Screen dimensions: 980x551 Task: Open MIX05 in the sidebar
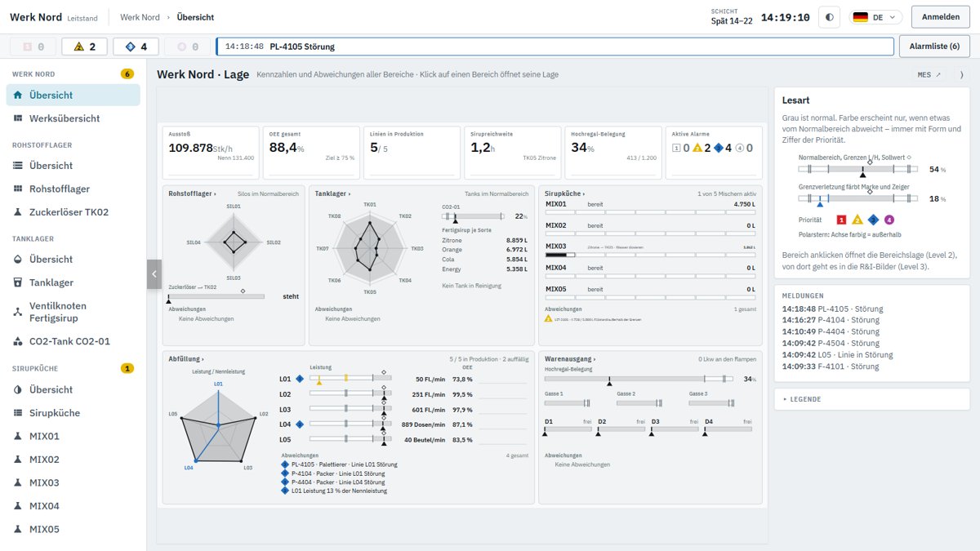point(73,530)
